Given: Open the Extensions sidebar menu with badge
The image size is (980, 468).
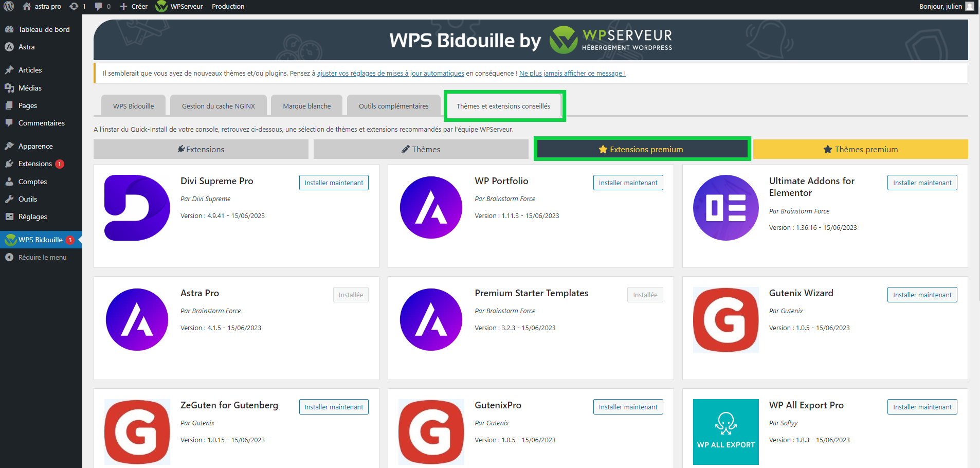Looking at the screenshot, I should 41,164.
